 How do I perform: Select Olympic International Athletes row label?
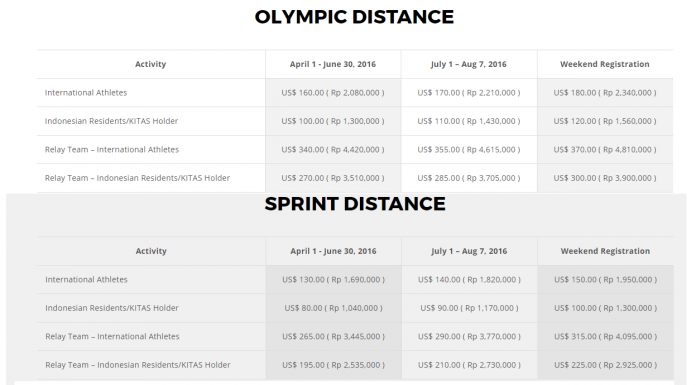pyautogui.click(x=86, y=93)
